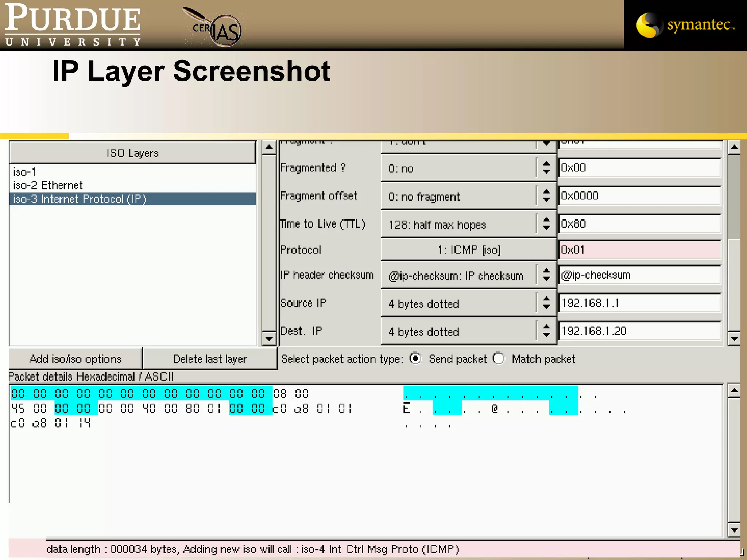This screenshot has height=560, width=747.
Task: Open the Dest. IP format dropdown
Action: (468, 331)
